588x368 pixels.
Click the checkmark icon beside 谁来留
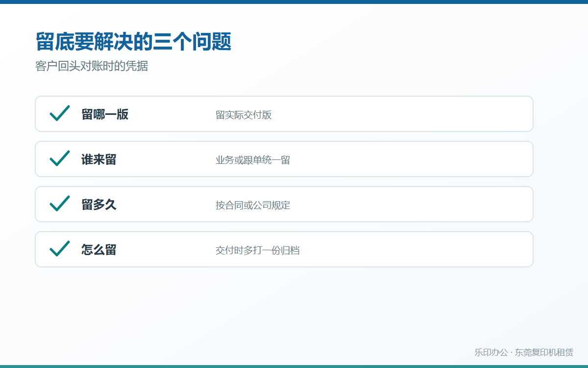coord(60,158)
